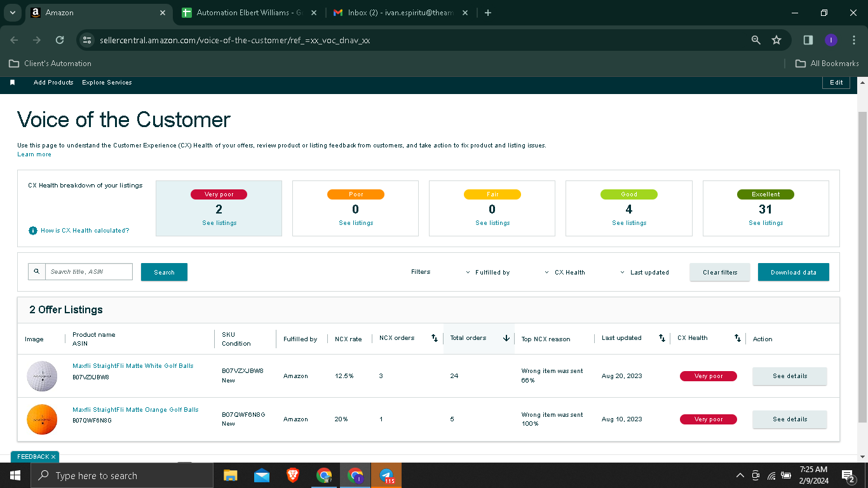
Task: Open the Windows notification center
Action: [848, 475]
